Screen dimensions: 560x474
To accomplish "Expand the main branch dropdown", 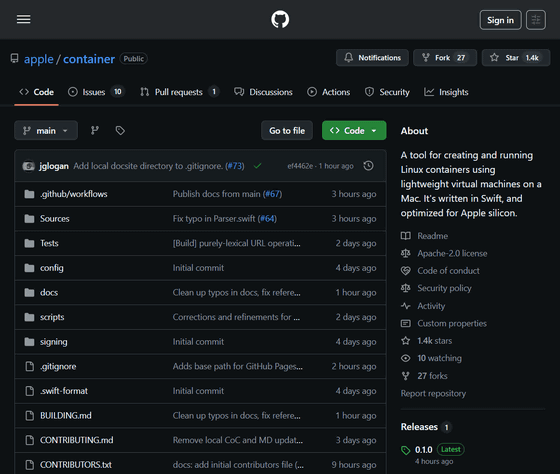I will (46, 130).
